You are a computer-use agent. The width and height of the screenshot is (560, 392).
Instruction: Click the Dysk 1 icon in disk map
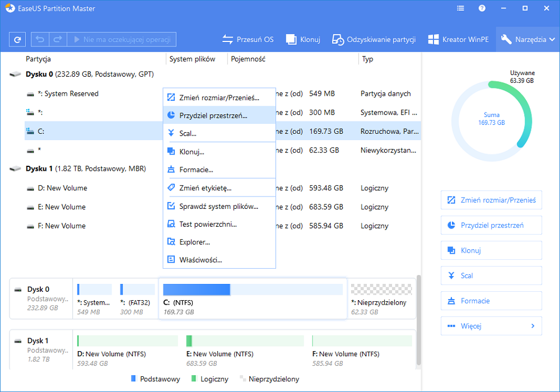pyautogui.click(x=18, y=341)
